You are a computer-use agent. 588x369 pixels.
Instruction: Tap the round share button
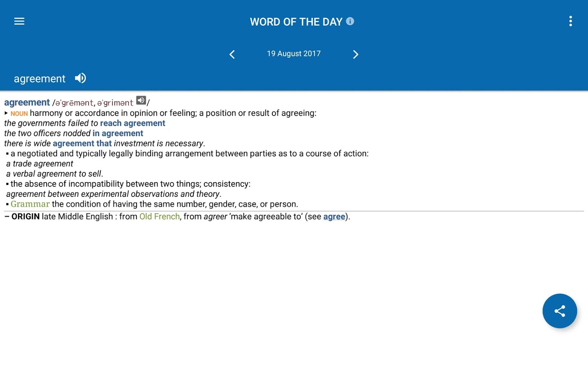[x=560, y=311]
